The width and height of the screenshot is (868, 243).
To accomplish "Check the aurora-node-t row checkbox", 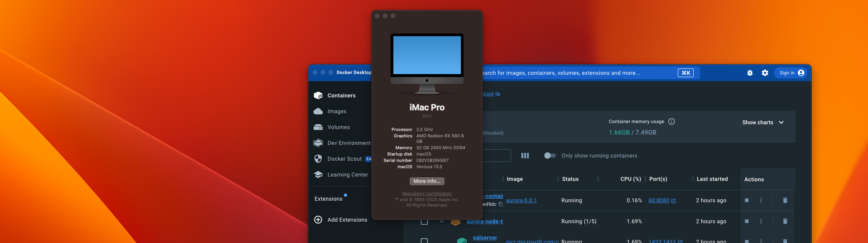I will (424, 221).
